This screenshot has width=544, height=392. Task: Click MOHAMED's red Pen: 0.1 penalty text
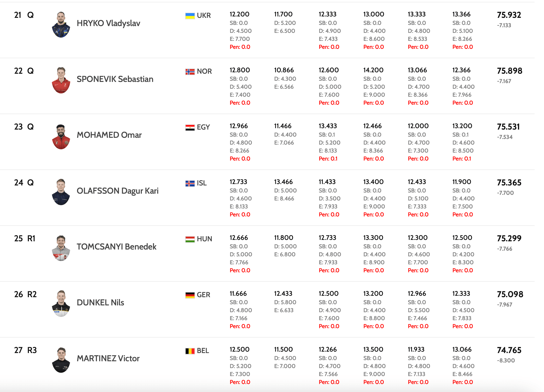click(x=328, y=159)
